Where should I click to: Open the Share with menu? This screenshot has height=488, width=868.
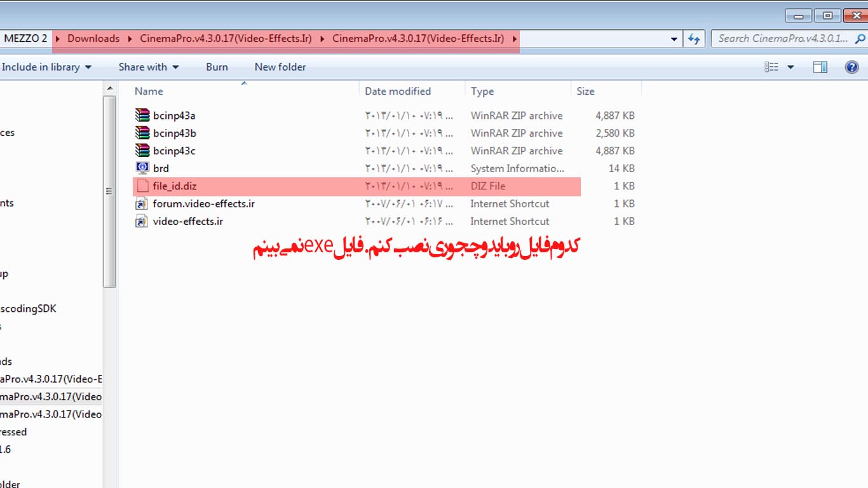click(149, 67)
